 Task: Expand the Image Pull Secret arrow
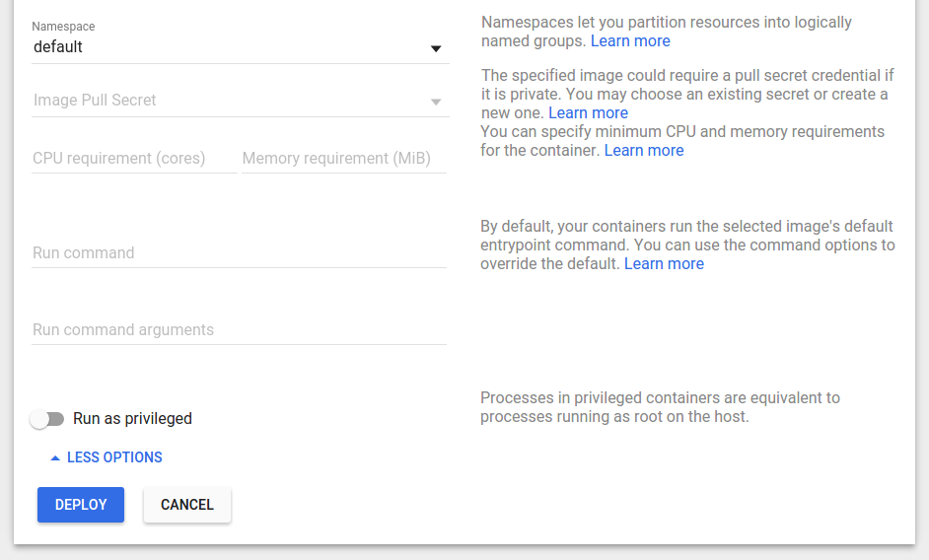point(436,102)
